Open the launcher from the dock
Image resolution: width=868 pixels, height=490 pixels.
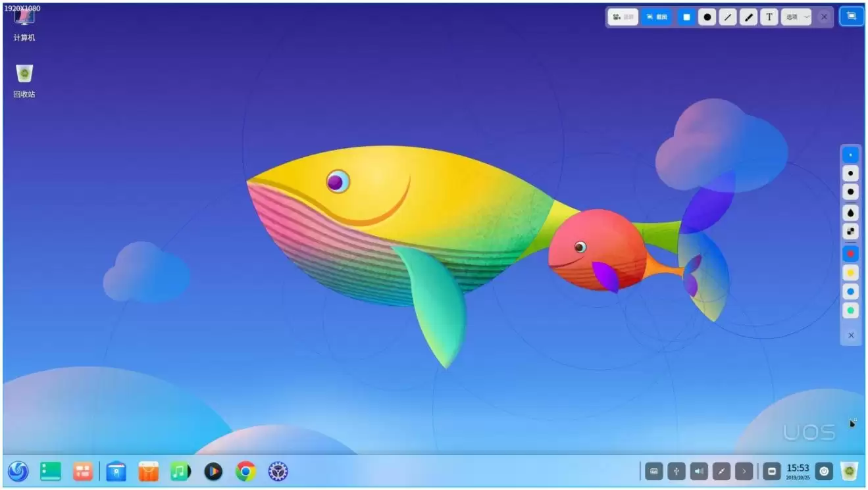[18, 471]
